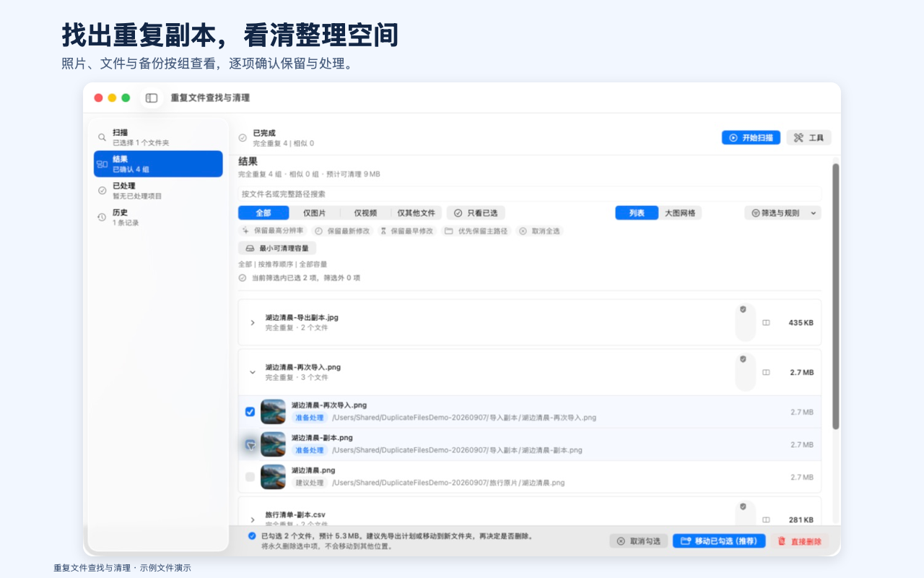924x578 pixels.
Task: Uncheck the 湖边清晨-再次导入.png file checkbox
Action: 250,412
